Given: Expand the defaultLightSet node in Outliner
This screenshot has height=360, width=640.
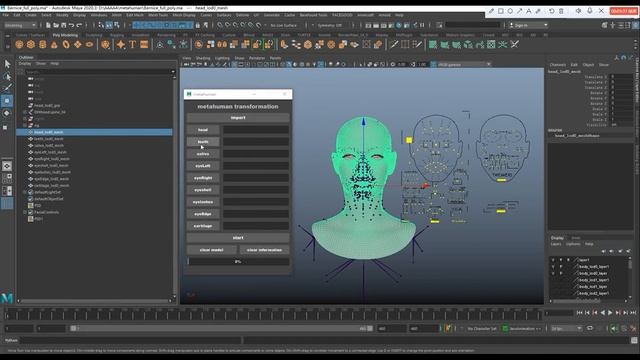Looking at the screenshot, I should click(25, 192).
